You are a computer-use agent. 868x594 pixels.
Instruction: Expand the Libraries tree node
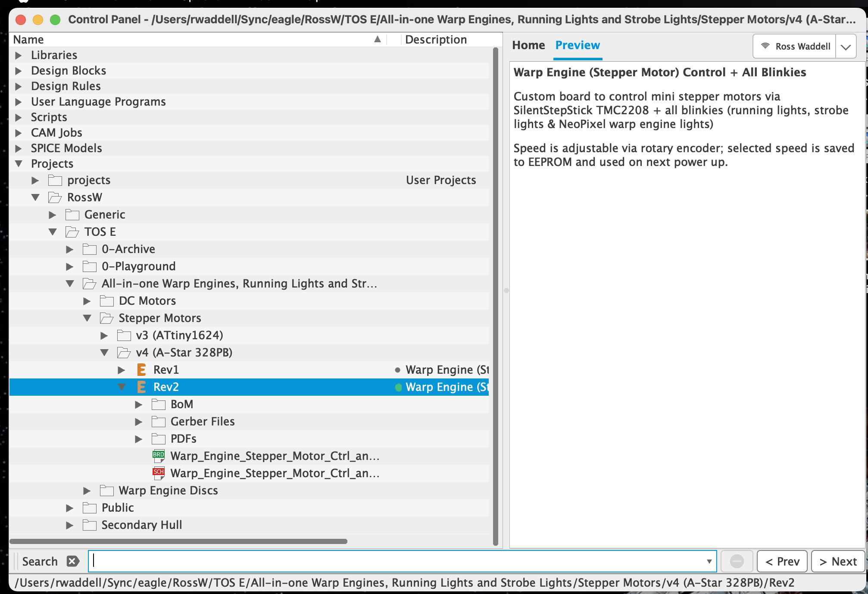pos(18,55)
